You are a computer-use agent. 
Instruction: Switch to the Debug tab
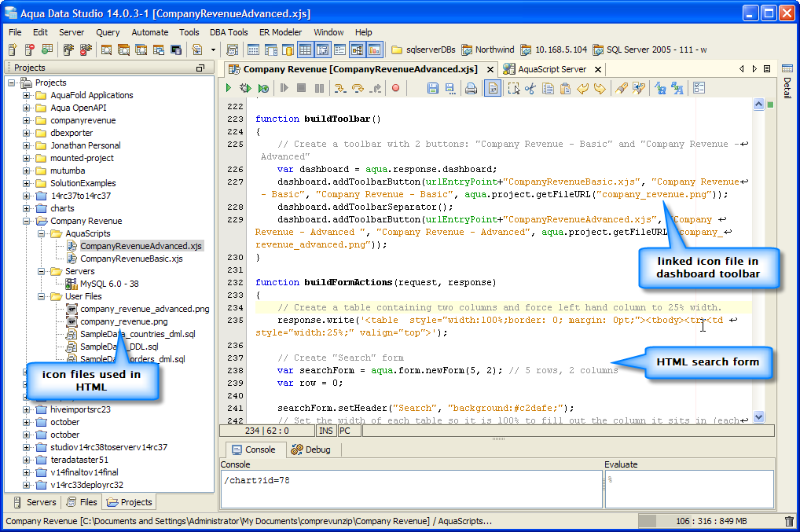pyautogui.click(x=310, y=449)
